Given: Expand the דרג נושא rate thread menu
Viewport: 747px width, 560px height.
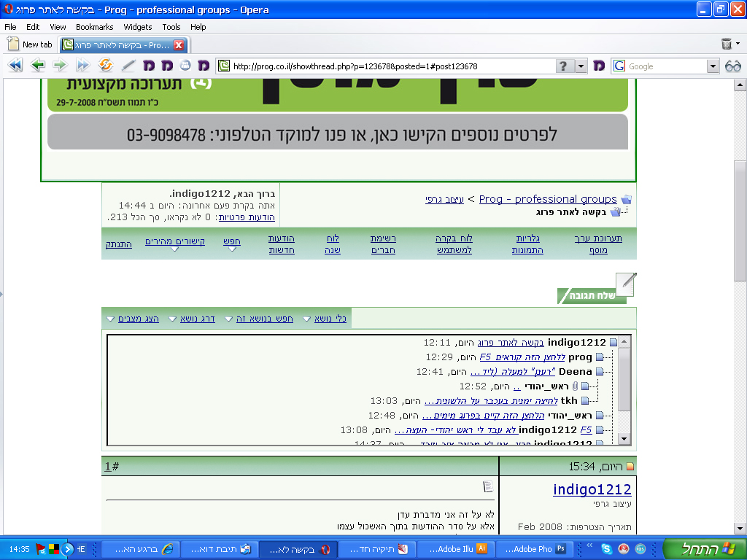Looking at the screenshot, I should pyautogui.click(x=193, y=319).
